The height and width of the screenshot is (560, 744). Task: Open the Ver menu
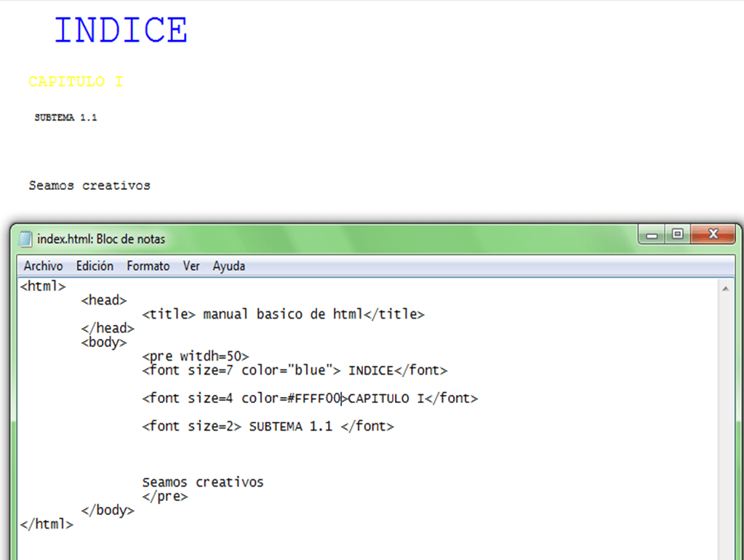click(x=191, y=266)
